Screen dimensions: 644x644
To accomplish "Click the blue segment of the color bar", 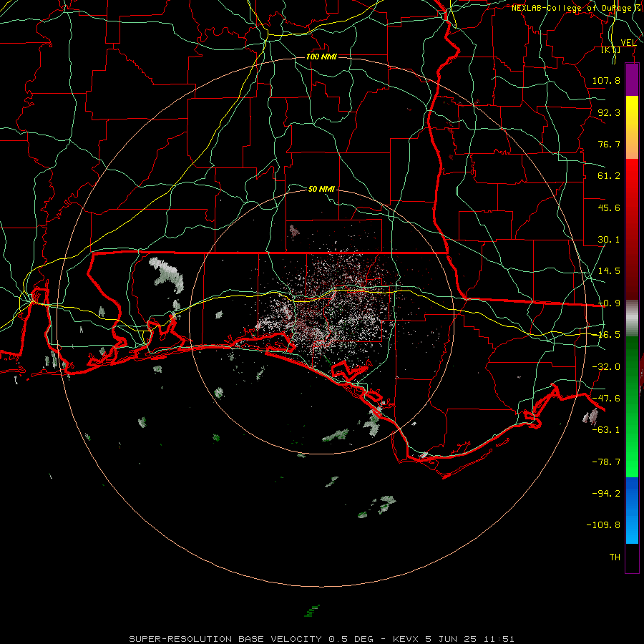I will pos(632,510).
